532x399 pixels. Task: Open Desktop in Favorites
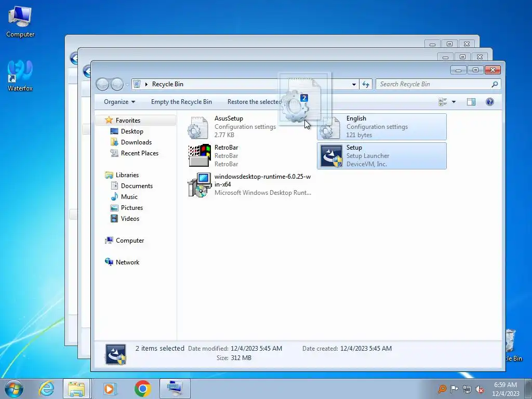pos(132,131)
